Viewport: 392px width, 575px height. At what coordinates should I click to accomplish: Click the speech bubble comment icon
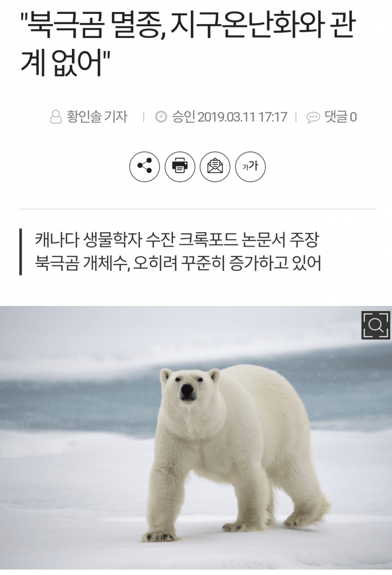(313, 118)
